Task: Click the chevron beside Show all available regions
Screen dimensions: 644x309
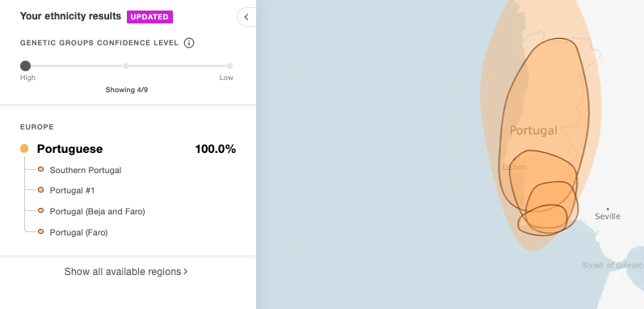Action: (186, 272)
